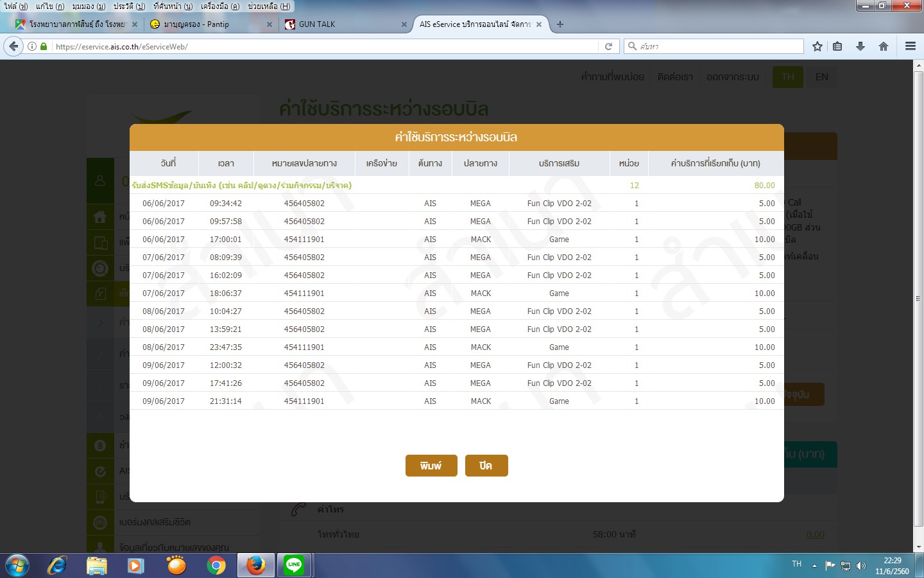924x578 pixels.
Task: Open the ที่คั่นหน้า (Bookmarks) menu
Action: click(173, 6)
